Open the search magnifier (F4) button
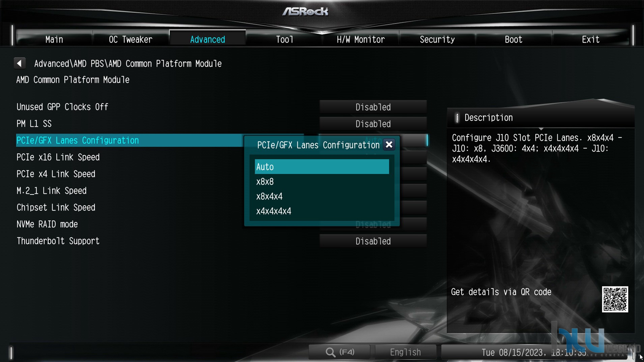 pyautogui.click(x=340, y=352)
